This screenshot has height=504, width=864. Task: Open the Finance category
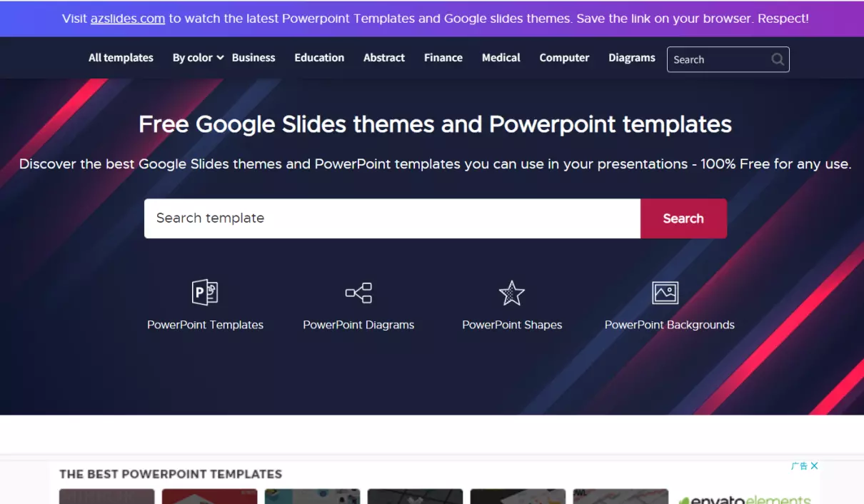click(443, 58)
